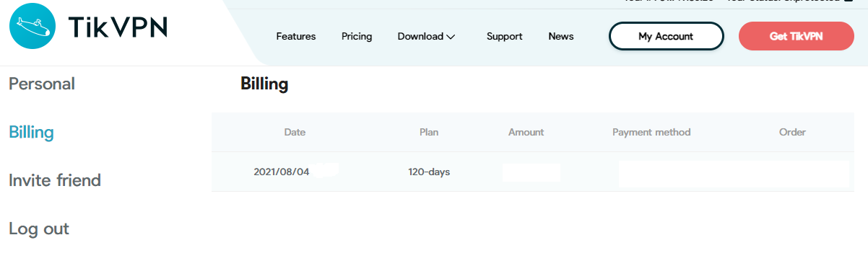Select Billing in the sidebar

(x=31, y=132)
